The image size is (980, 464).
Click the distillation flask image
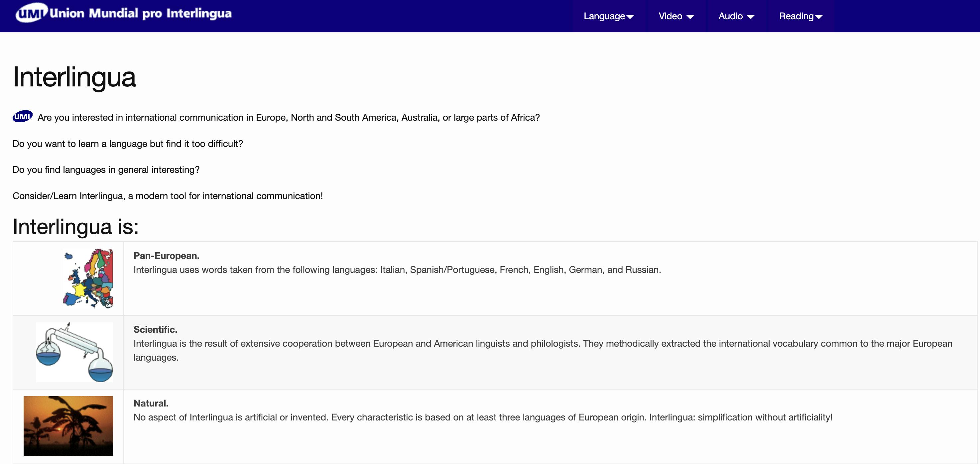point(74,352)
